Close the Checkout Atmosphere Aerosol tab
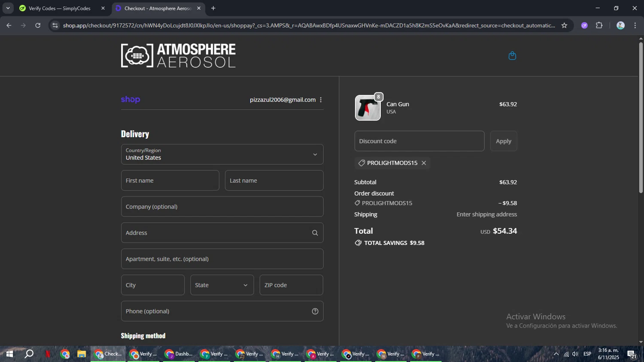Screen dimensions: 644x362 [199, 8]
